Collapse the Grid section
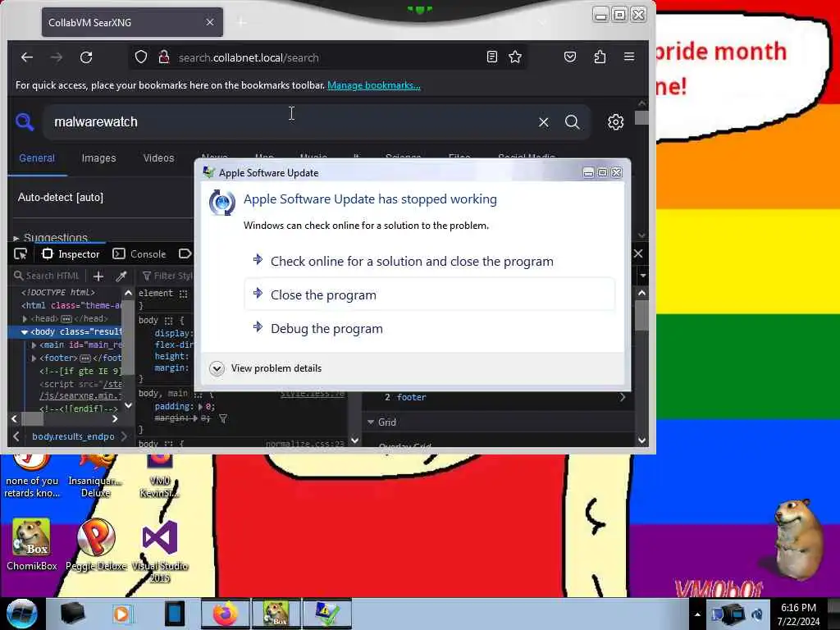This screenshot has width=840, height=630. (371, 422)
